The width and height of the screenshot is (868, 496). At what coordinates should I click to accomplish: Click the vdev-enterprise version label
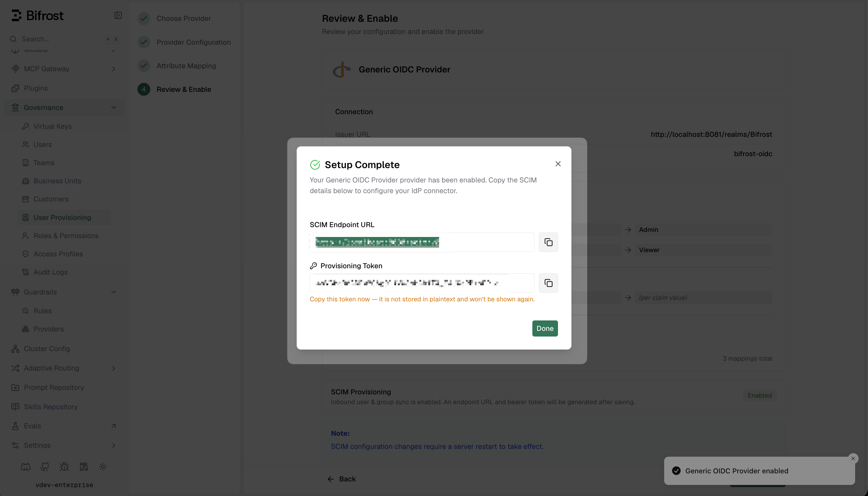click(64, 485)
